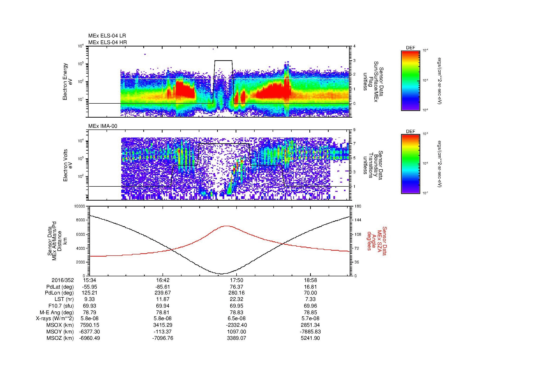
Task: Click the F10.7 value 69.96
Action: pos(310,306)
